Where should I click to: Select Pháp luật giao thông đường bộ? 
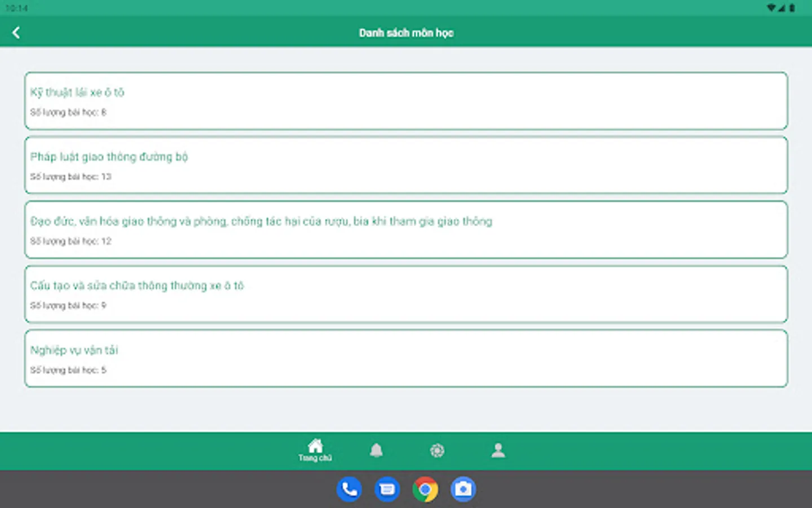tap(405, 165)
